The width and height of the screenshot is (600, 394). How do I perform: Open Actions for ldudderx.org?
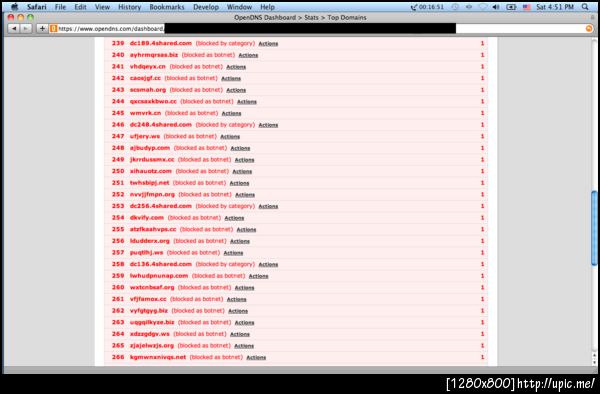(240, 241)
